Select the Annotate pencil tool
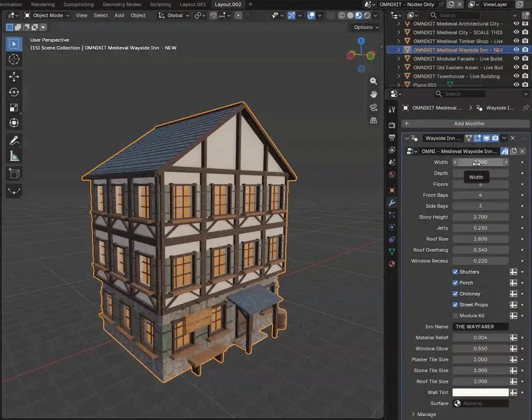The width and height of the screenshot is (532, 420). pyautogui.click(x=14, y=140)
